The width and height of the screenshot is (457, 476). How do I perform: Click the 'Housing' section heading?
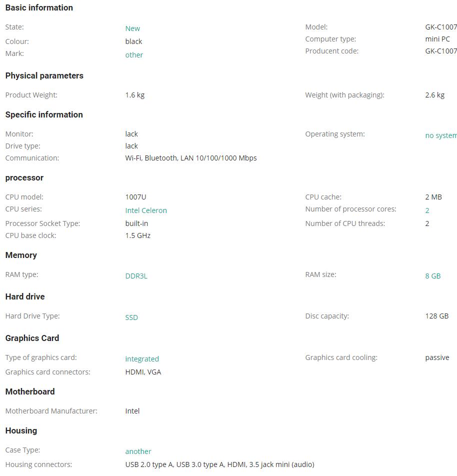pyautogui.click(x=21, y=431)
